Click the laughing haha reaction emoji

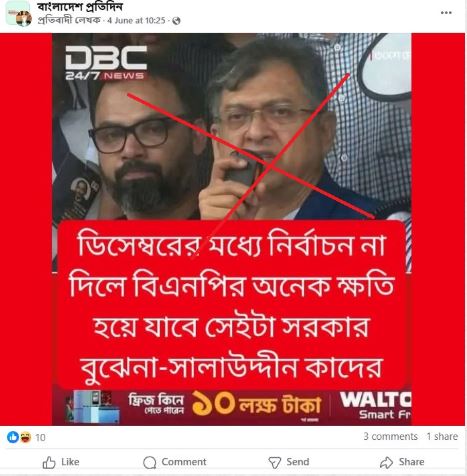coord(26,437)
